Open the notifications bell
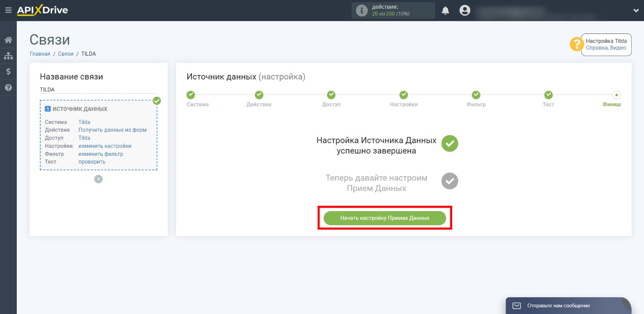 (x=445, y=10)
